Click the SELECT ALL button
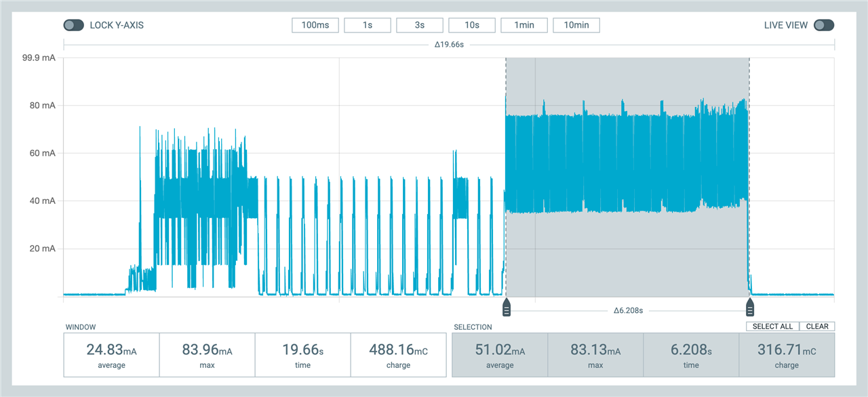 tap(772, 327)
